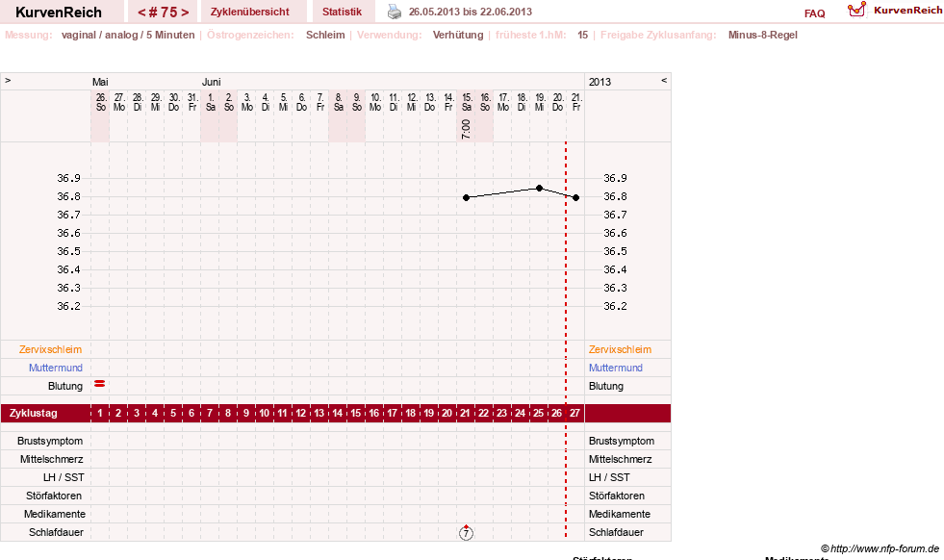The image size is (944, 560).
Task: Click the date column 21. Fr
Action: click(576, 102)
